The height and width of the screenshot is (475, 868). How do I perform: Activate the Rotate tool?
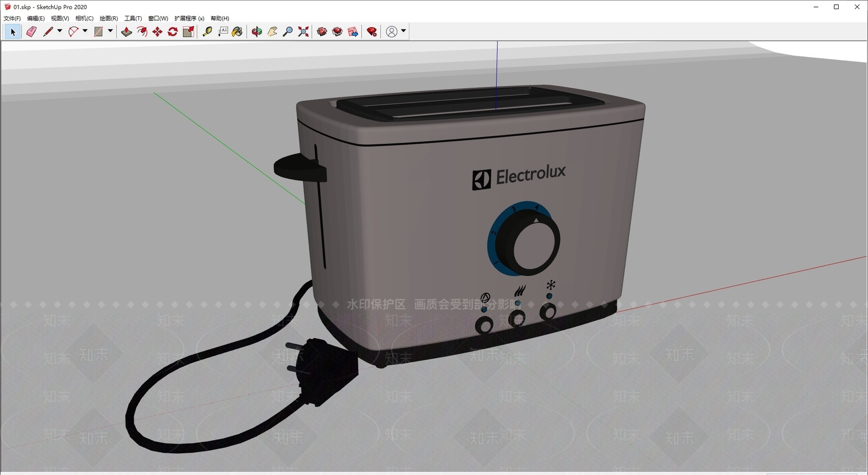click(x=173, y=32)
